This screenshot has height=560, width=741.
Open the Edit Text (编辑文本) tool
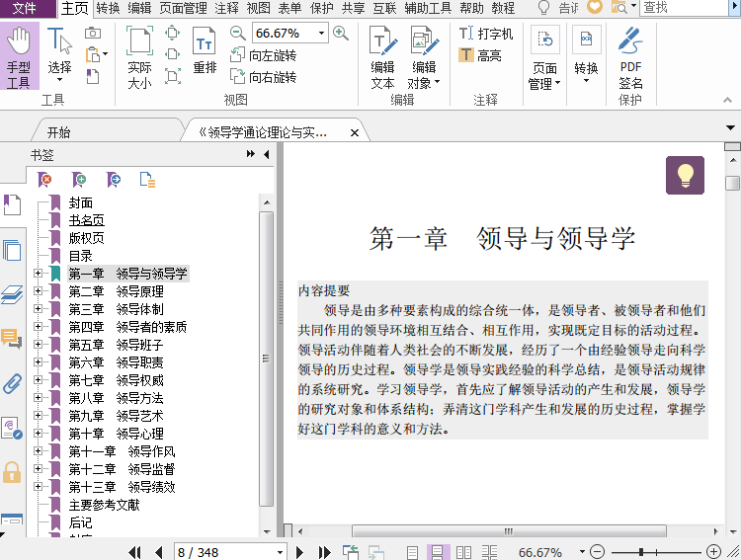pyautogui.click(x=382, y=57)
